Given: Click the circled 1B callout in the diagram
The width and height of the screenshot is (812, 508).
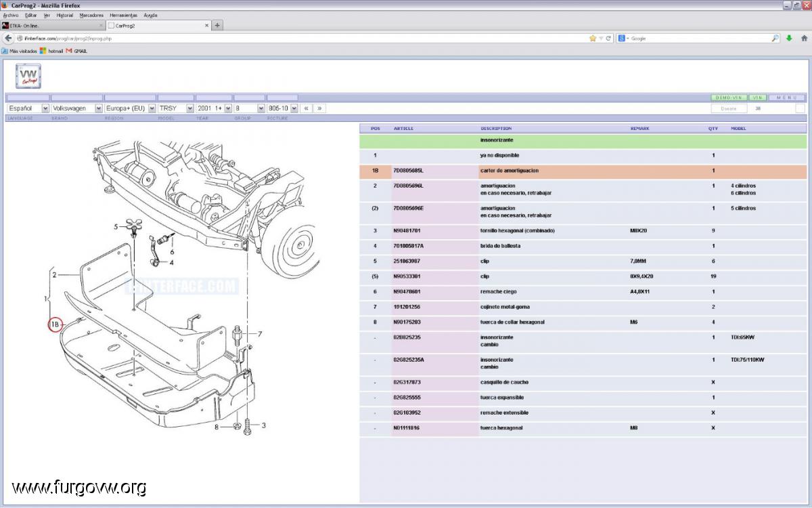Looking at the screenshot, I should 55,325.
